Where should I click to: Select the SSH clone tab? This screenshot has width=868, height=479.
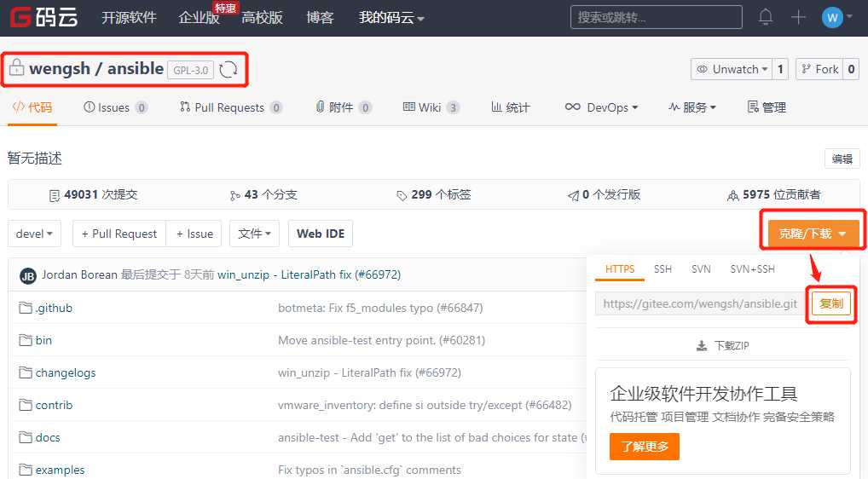pos(663,269)
